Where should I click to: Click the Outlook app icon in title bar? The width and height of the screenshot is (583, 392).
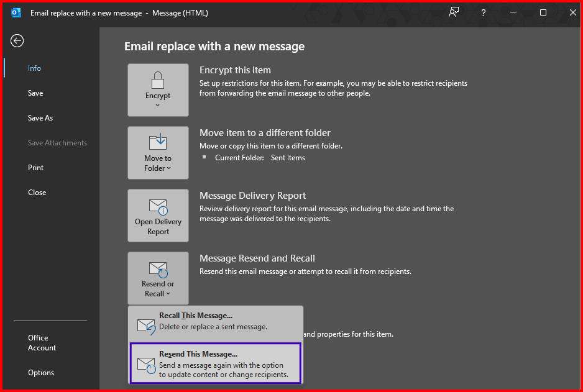pos(16,12)
